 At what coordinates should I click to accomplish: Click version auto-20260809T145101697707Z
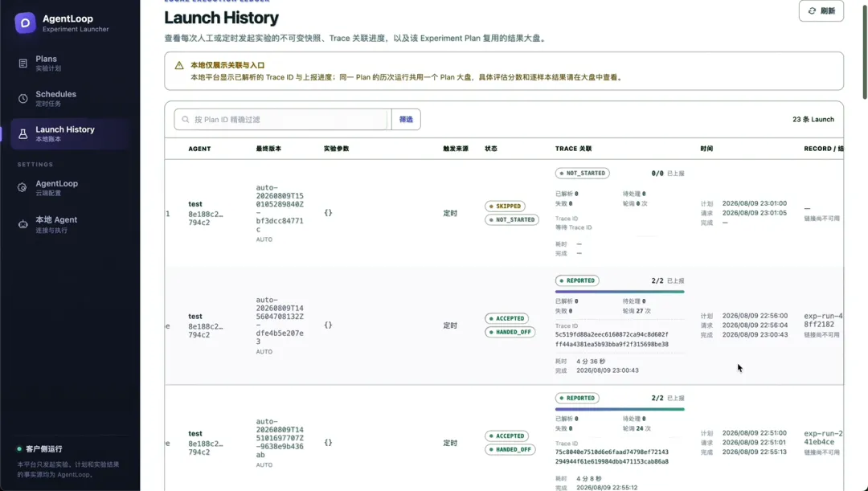pos(280,438)
